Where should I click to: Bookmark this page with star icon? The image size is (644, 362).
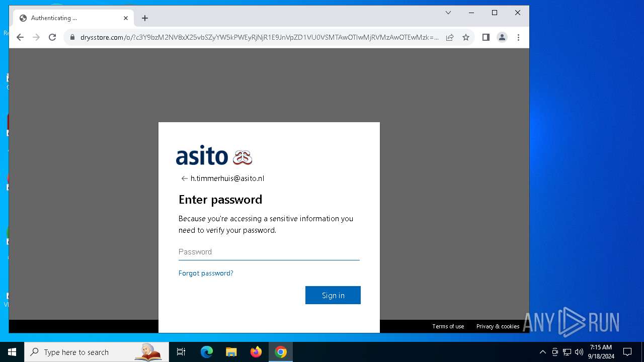pos(466,37)
